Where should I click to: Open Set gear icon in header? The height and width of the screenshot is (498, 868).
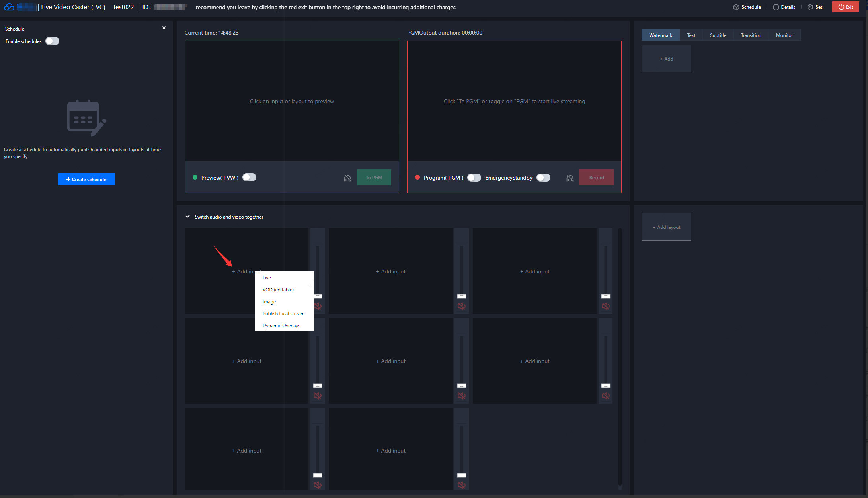pos(810,7)
